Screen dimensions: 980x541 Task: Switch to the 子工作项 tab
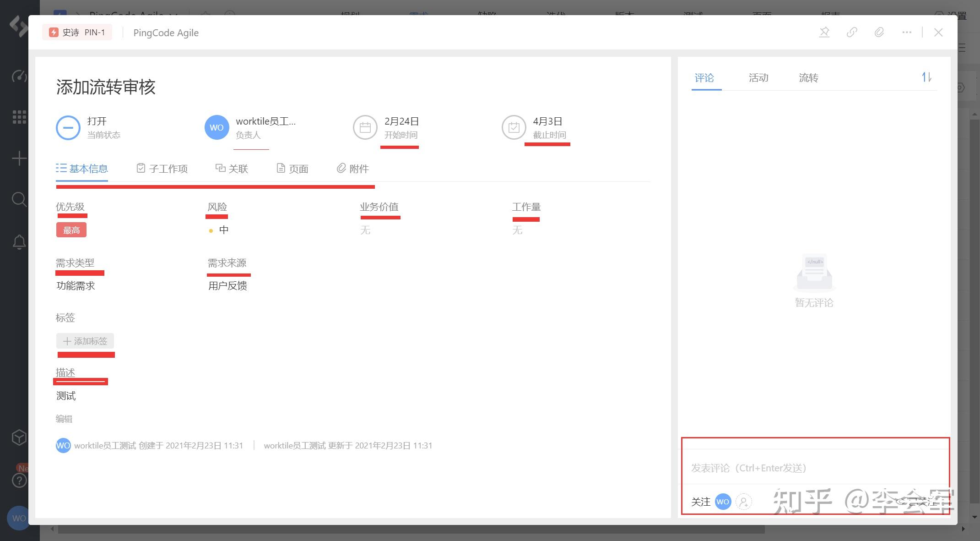[x=162, y=169]
